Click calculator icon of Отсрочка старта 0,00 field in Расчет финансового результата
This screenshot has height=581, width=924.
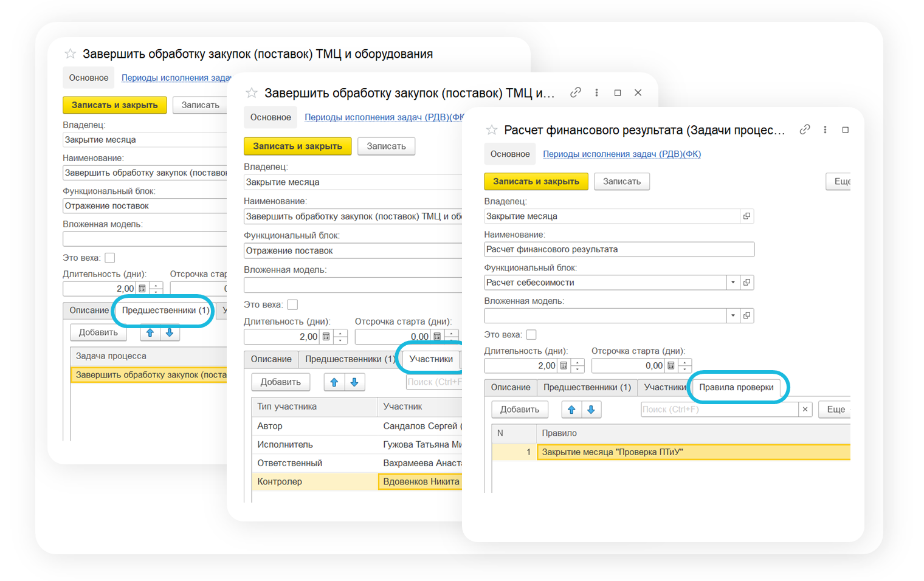[x=671, y=366]
